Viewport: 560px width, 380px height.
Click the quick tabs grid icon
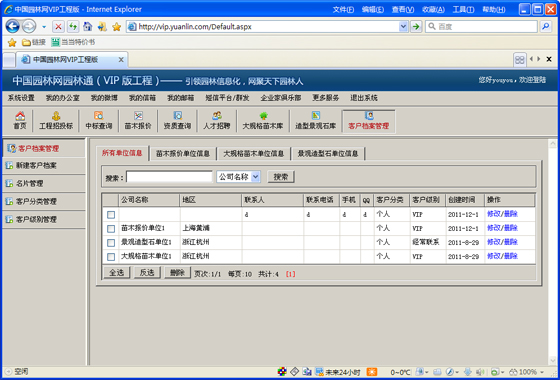click(x=520, y=60)
